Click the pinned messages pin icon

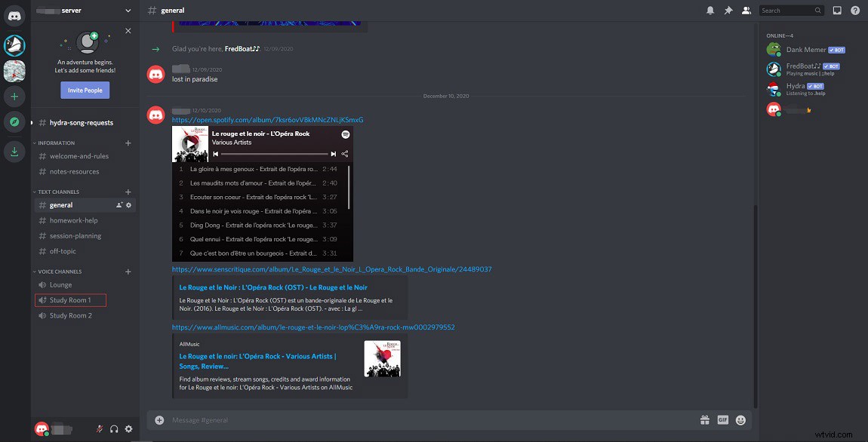tap(729, 10)
